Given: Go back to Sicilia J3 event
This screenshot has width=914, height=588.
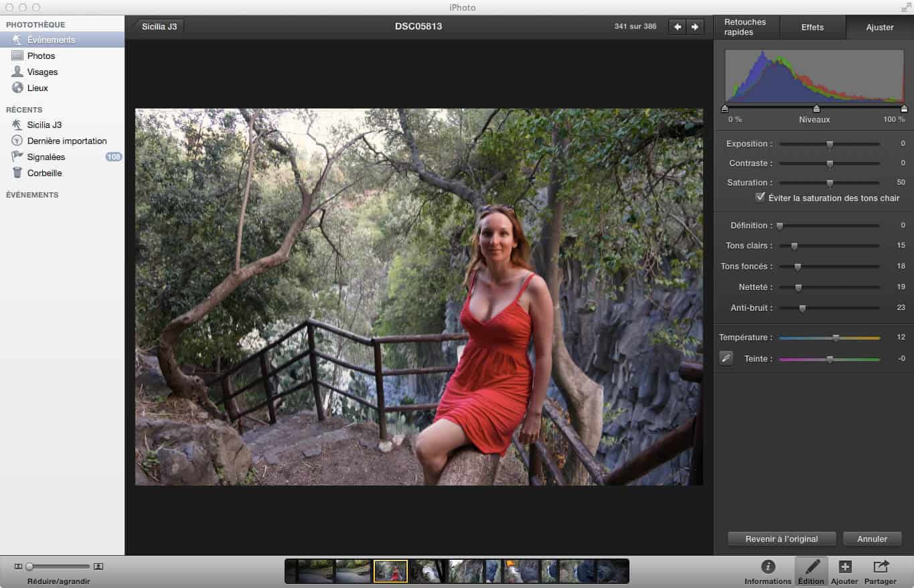Looking at the screenshot, I should point(159,27).
